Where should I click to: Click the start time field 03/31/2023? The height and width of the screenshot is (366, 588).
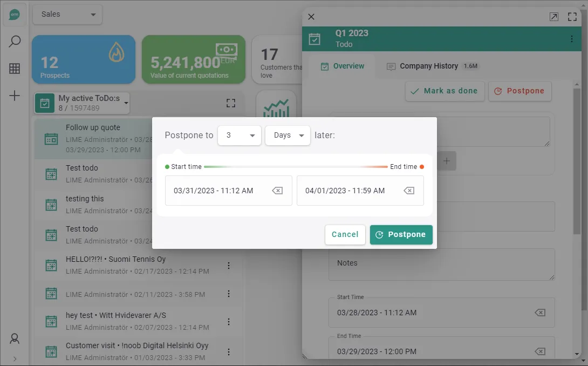(x=216, y=191)
